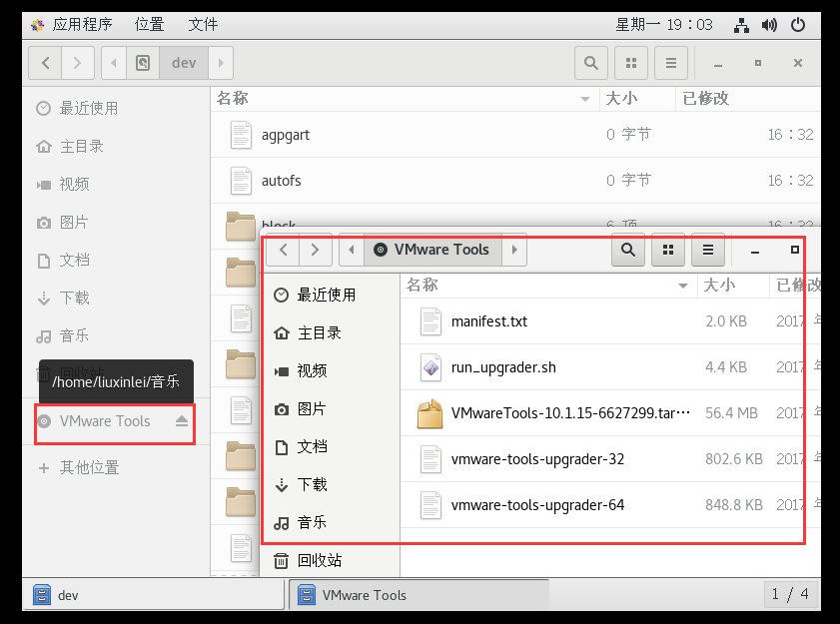
Task: Select 文档 in dev window sidebar
Action: pos(116,261)
